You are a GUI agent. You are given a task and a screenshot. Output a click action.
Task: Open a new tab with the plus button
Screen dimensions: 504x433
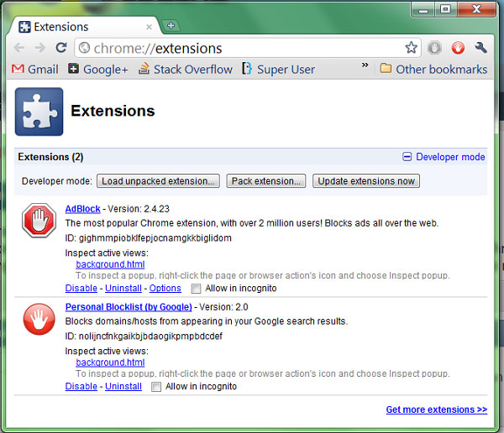(x=171, y=25)
